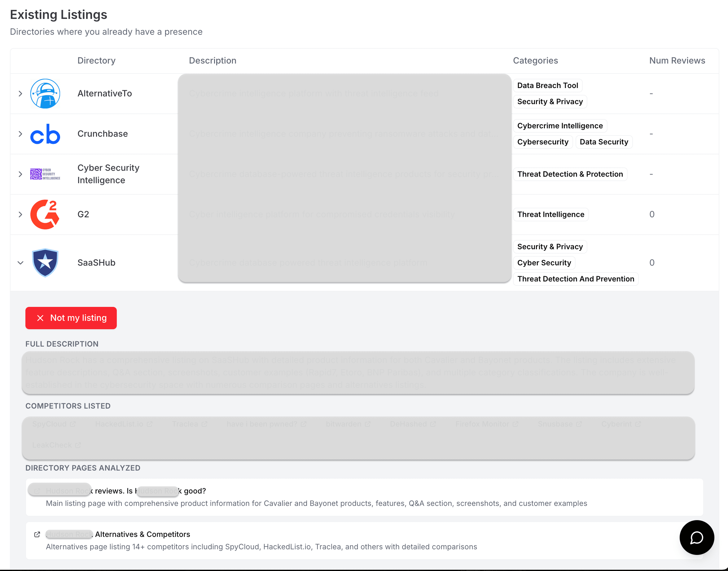Viewport: 728px width, 571px height.
Task: Click the Cyber Security Intelligence logo
Action: [x=46, y=174]
